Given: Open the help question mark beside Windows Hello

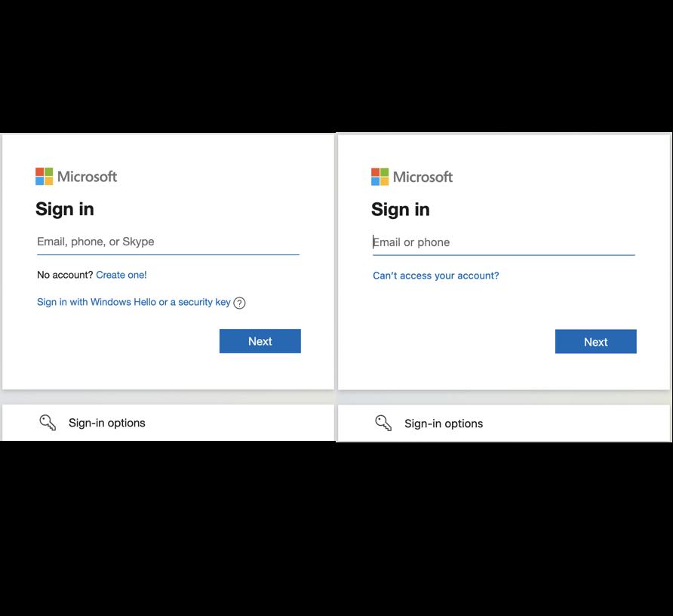Looking at the screenshot, I should (x=239, y=303).
